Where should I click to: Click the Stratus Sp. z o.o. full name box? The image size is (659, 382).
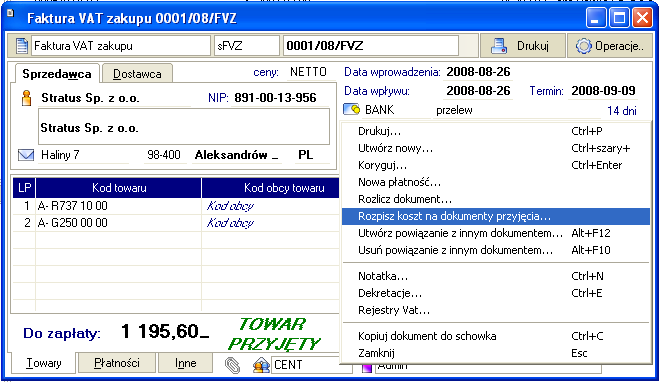[x=184, y=127]
